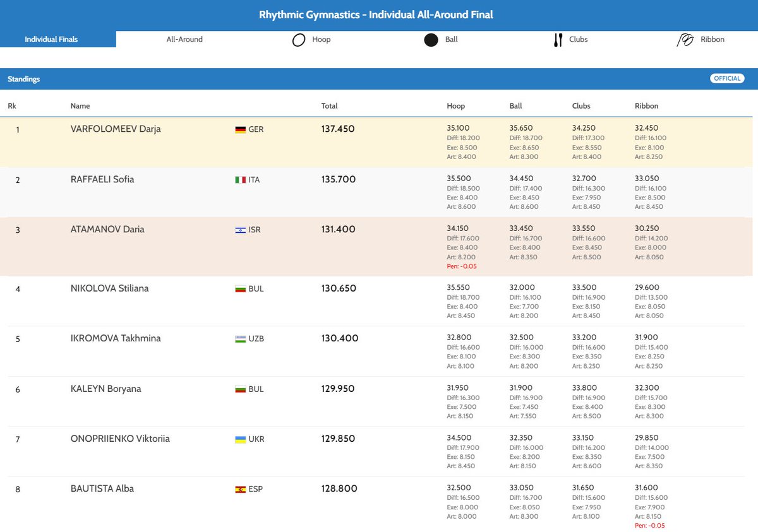This screenshot has width=758, height=532.
Task: Click the Israeli flag next to ISR
Action: click(240, 230)
